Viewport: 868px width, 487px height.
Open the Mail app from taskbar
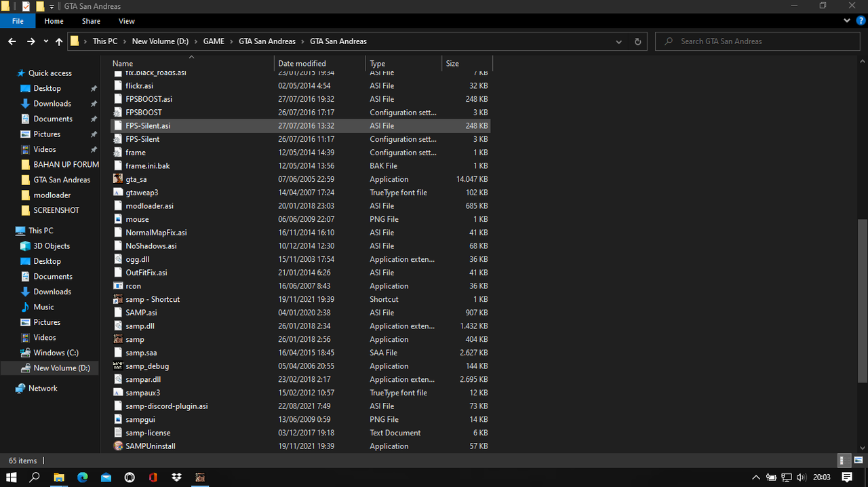tap(106, 477)
